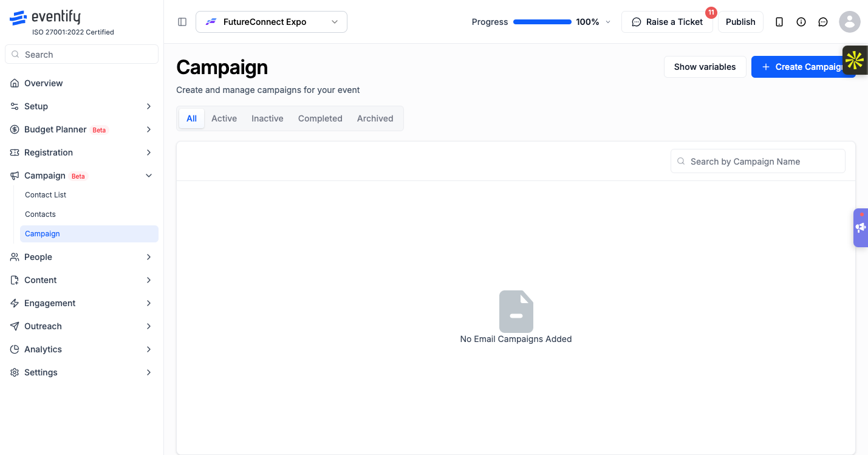Open the user avatar profile
Image resolution: width=868 pixels, height=455 pixels.
click(850, 22)
